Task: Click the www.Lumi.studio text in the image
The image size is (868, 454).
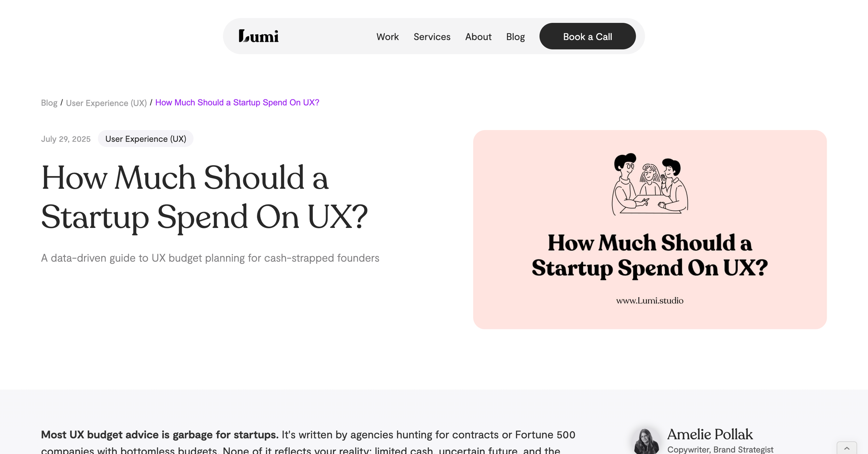Action: [x=650, y=301]
